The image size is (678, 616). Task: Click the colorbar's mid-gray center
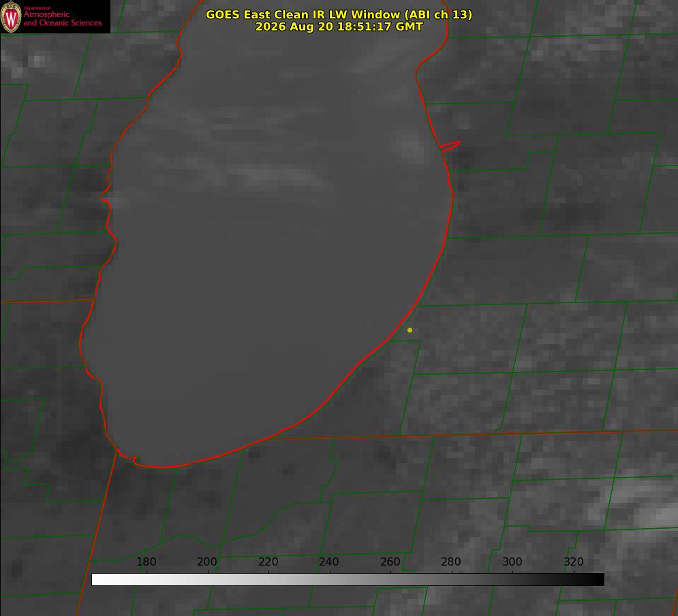click(348, 580)
